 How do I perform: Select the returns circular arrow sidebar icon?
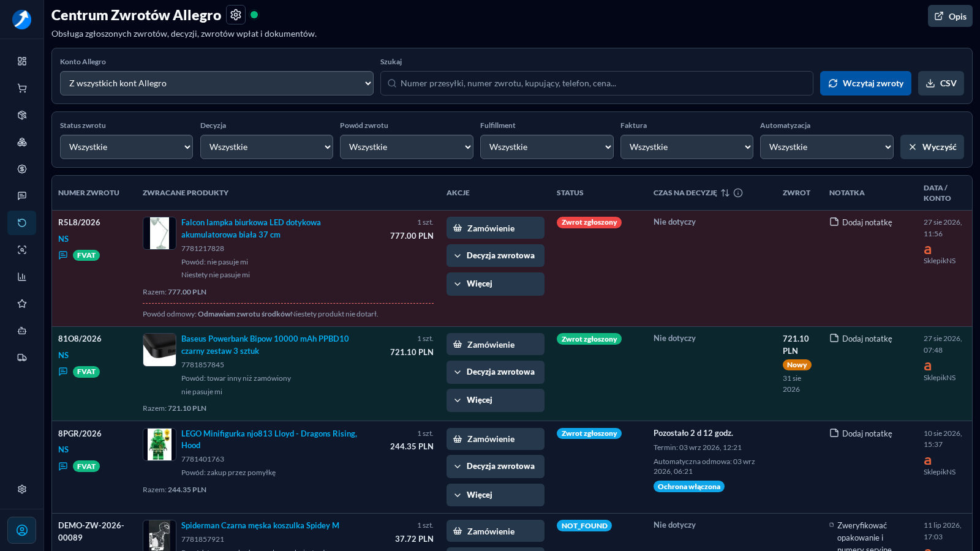[22, 223]
